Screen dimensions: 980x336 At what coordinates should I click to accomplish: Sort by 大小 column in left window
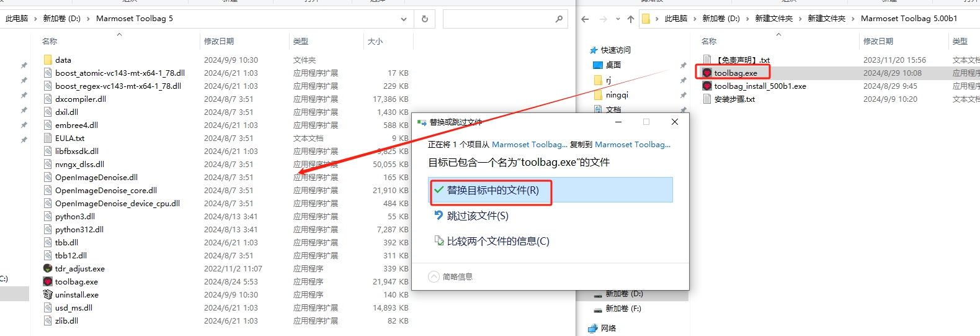[x=375, y=41]
